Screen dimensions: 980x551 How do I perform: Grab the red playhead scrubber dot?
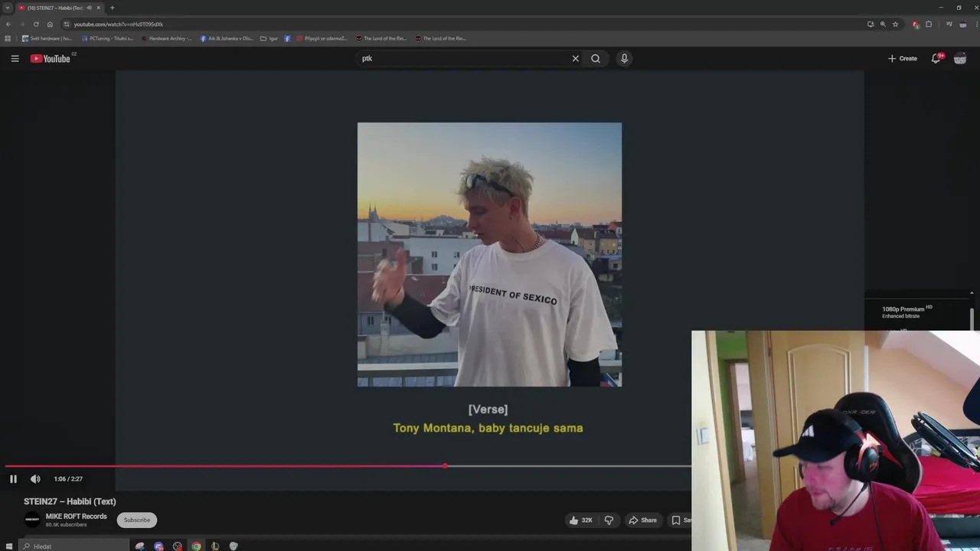pos(445,465)
